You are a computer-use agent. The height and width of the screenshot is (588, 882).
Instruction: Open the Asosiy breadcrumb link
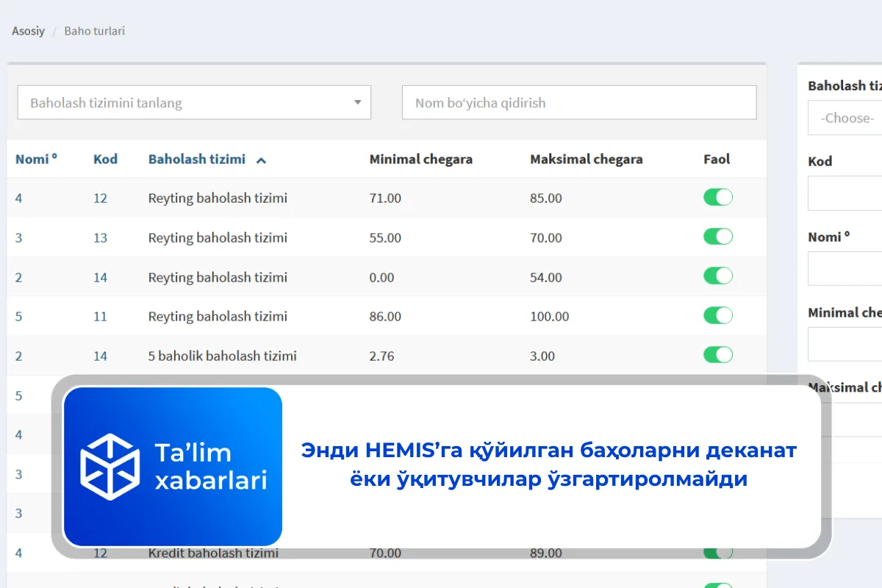point(28,31)
